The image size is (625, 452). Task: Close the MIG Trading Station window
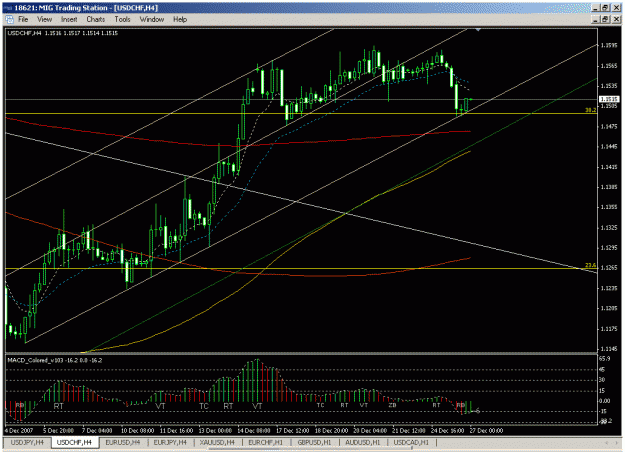(616, 8)
